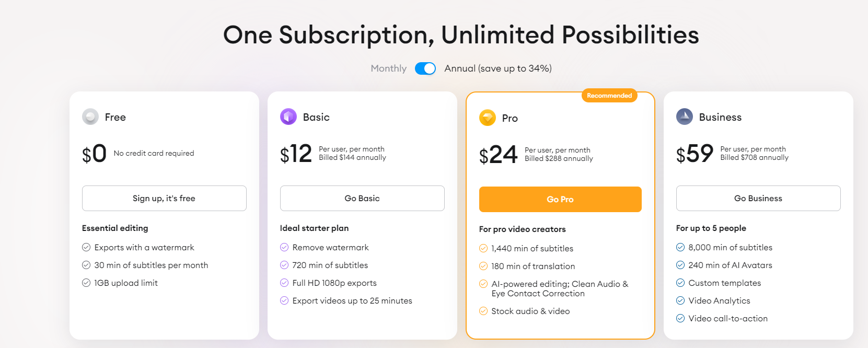Screen dimensions: 868x348
Task: Click checkmark icon beside 180 min of translation
Action: coord(483,266)
